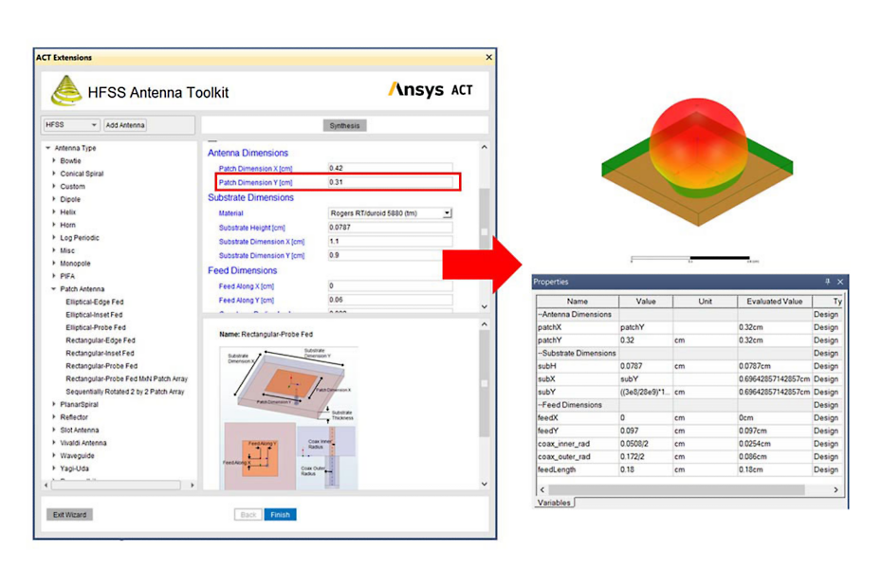Select Elliptical-Inset Fed patch
Image resolution: width=882 pixels, height=588 pixels.
point(94,315)
